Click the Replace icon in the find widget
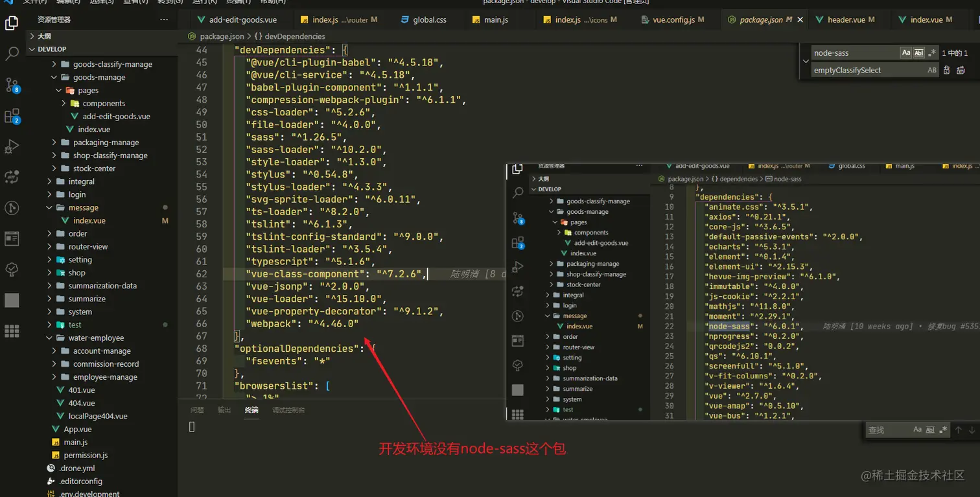The width and height of the screenshot is (980, 497). pos(946,70)
